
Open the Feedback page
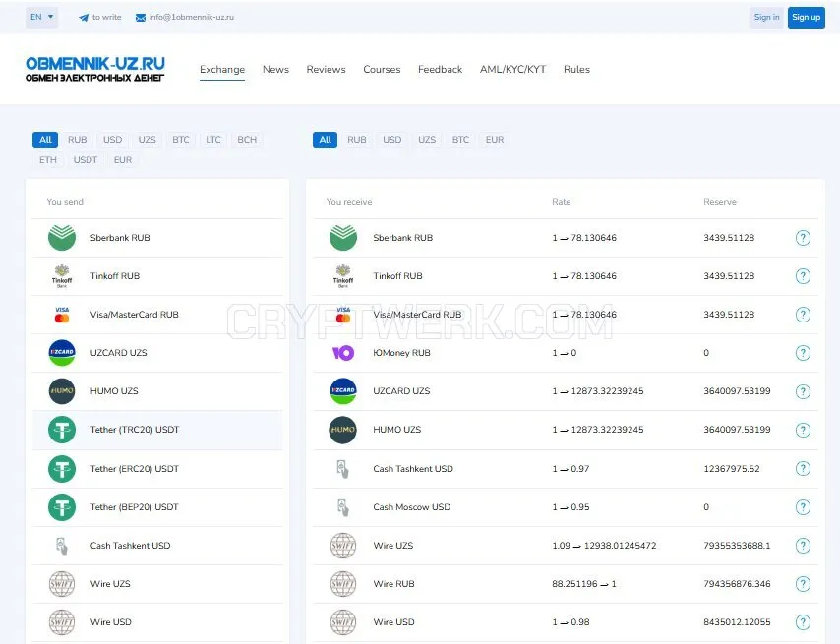440,70
